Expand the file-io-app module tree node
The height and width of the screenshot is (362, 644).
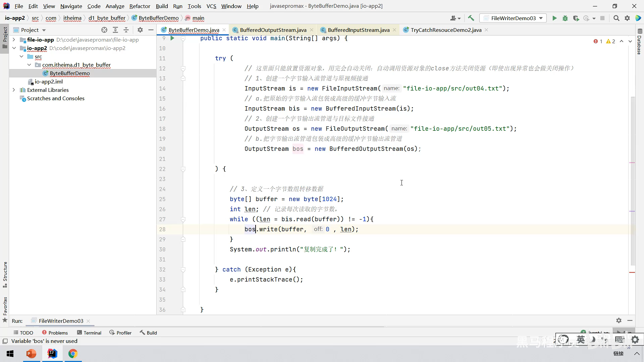tap(14, 40)
